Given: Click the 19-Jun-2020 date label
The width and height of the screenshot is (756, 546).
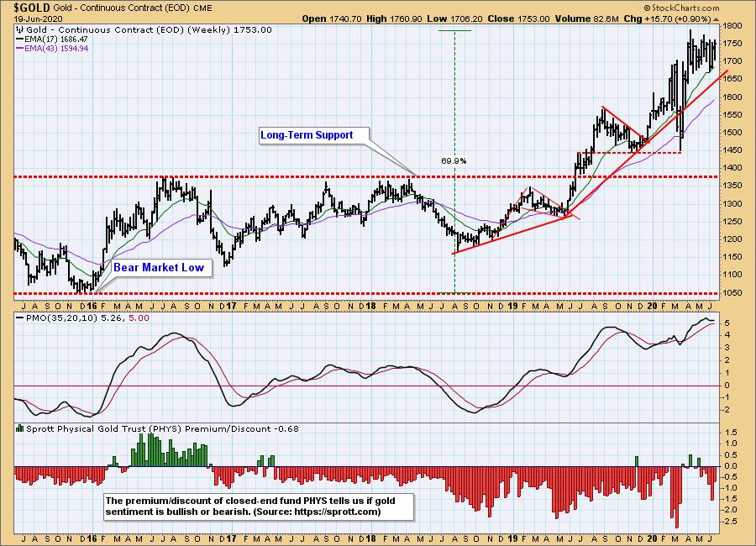Looking at the screenshot, I should click(x=37, y=18).
